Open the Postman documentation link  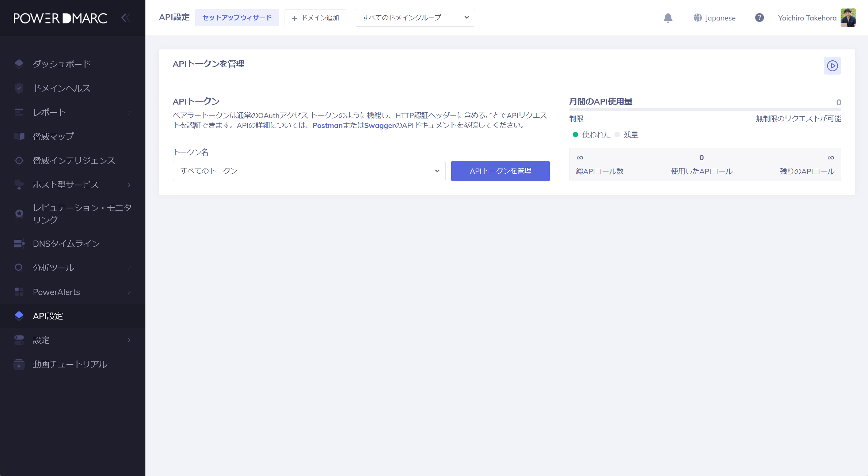coord(327,125)
